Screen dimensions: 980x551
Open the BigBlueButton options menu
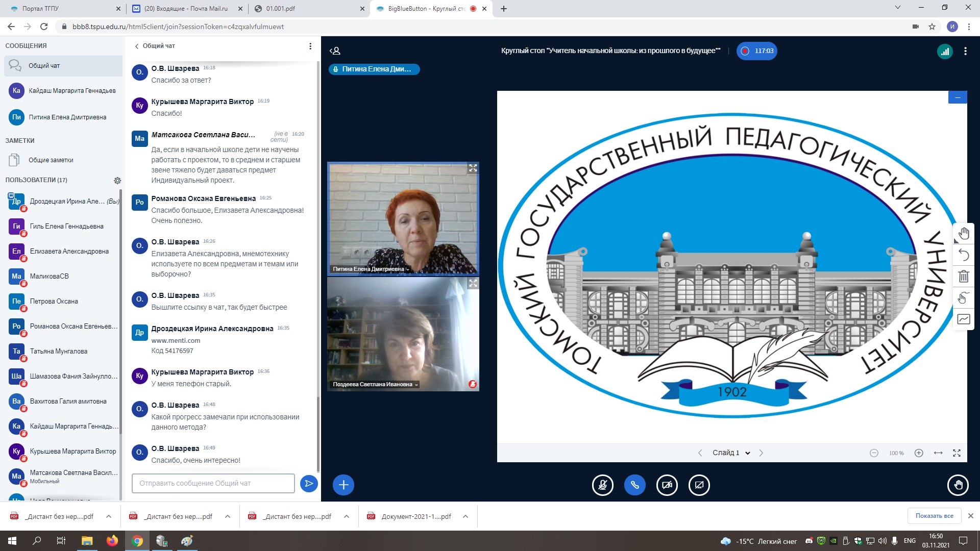pyautogui.click(x=965, y=51)
